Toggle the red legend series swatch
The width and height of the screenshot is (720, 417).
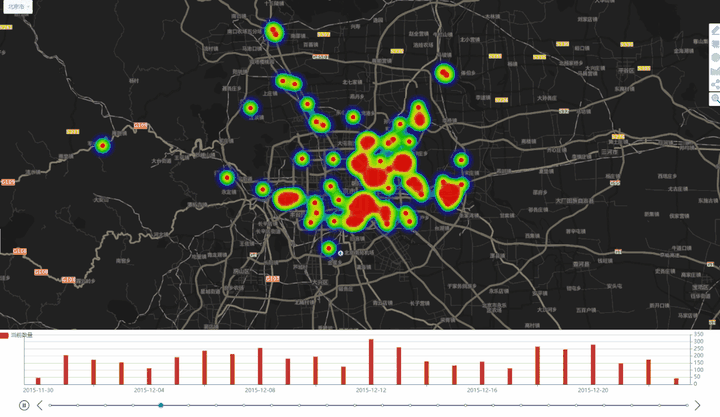point(4,335)
